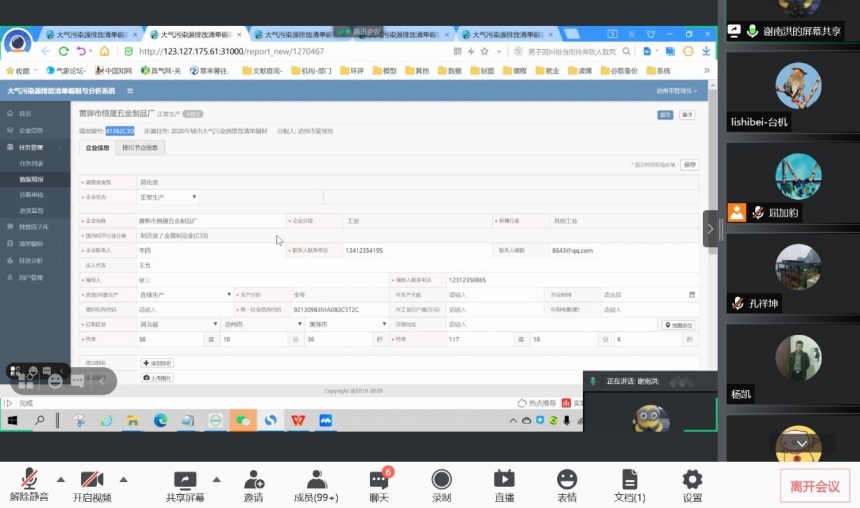The width and height of the screenshot is (860, 508).
Task: Click the 添加别名 add alias button
Action: tap(157, 363)
